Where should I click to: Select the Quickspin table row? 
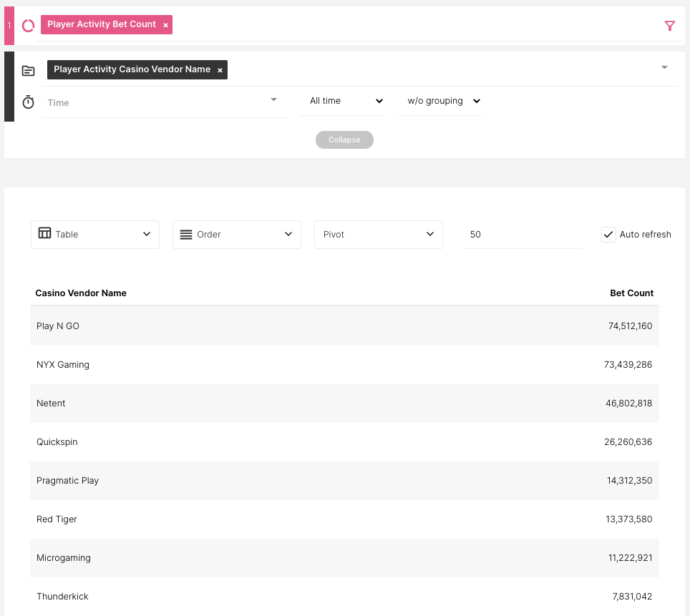344,442
